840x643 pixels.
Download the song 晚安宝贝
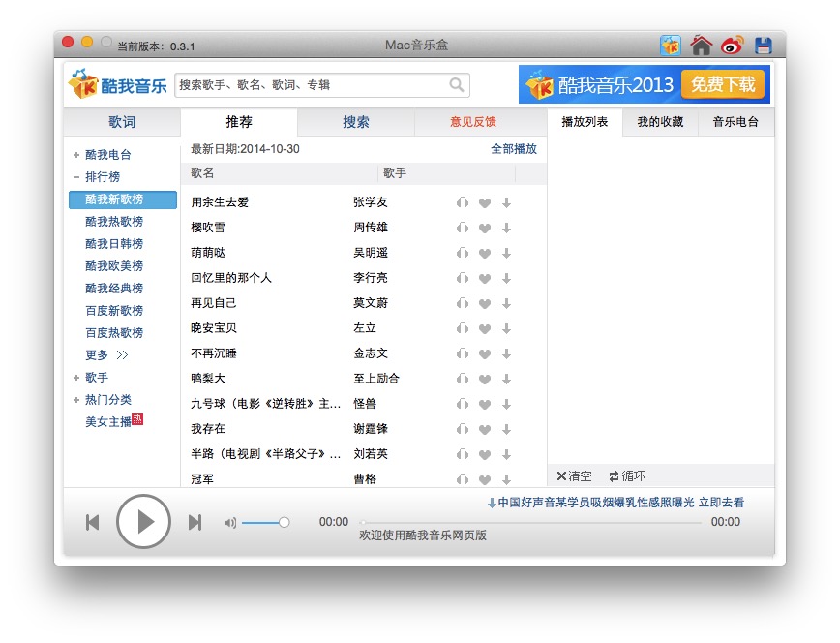[x=506, y=328]
